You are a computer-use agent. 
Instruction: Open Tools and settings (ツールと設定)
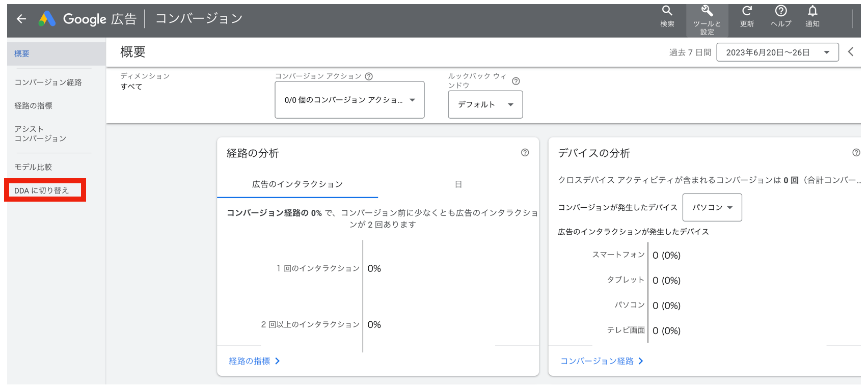point(707,20)
